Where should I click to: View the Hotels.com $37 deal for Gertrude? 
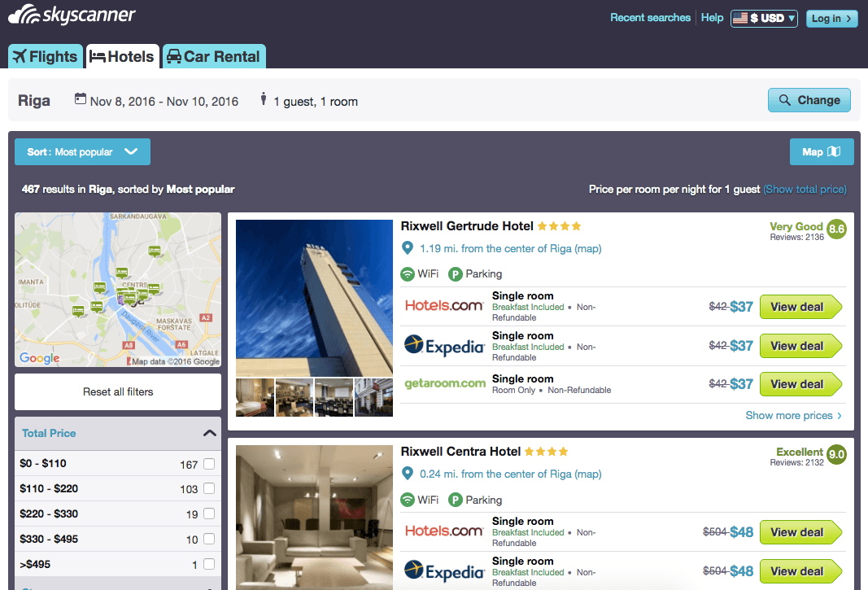click(800, 307)
